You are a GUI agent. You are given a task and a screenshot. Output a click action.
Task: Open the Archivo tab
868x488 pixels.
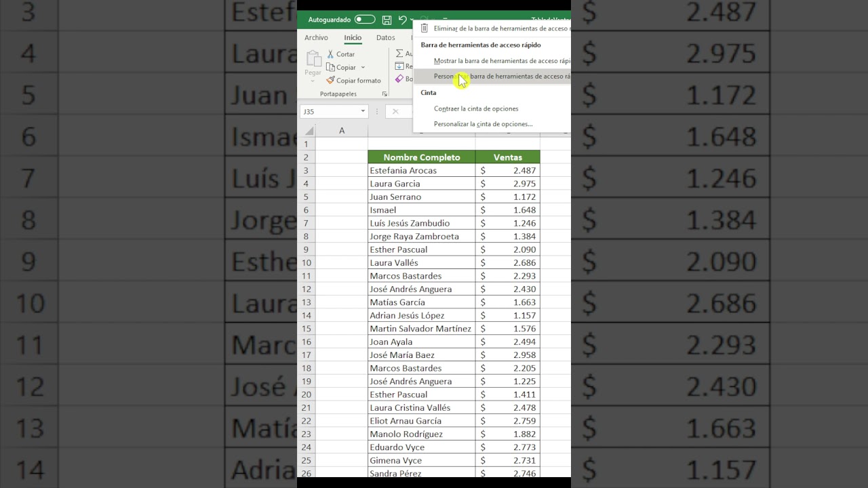(x=316, y=38)
